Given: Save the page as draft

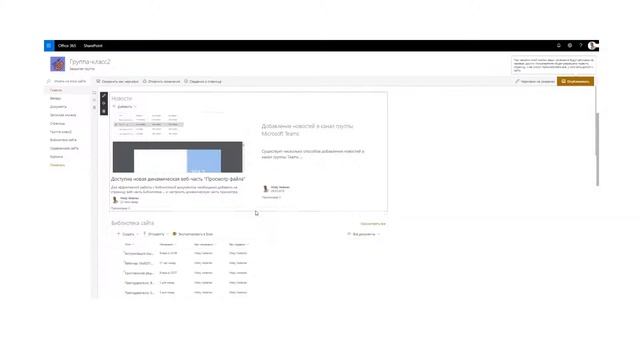Looking at the screenshot, I should tap(118, 82).
